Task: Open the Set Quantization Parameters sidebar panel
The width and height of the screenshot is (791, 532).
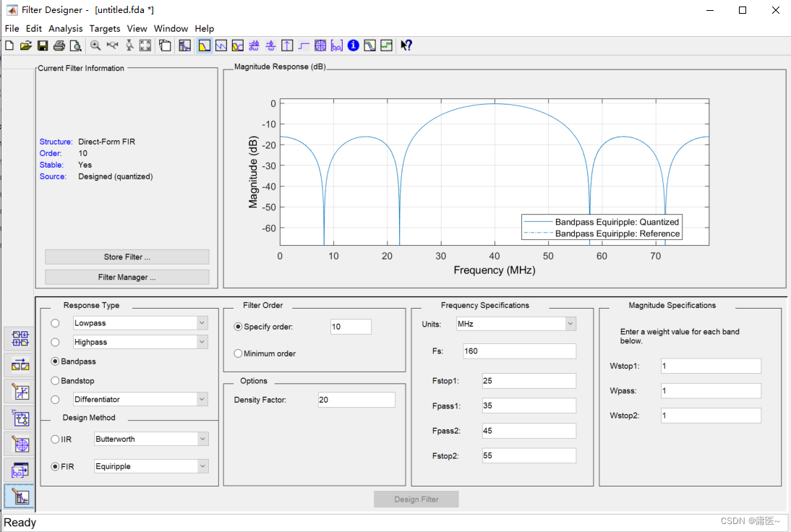Action: point(20,391)
